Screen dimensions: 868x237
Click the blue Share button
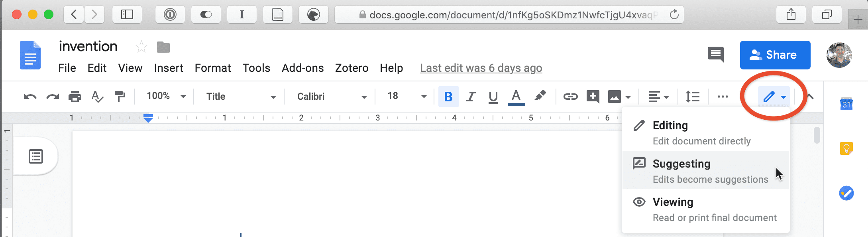click(775, 55)
